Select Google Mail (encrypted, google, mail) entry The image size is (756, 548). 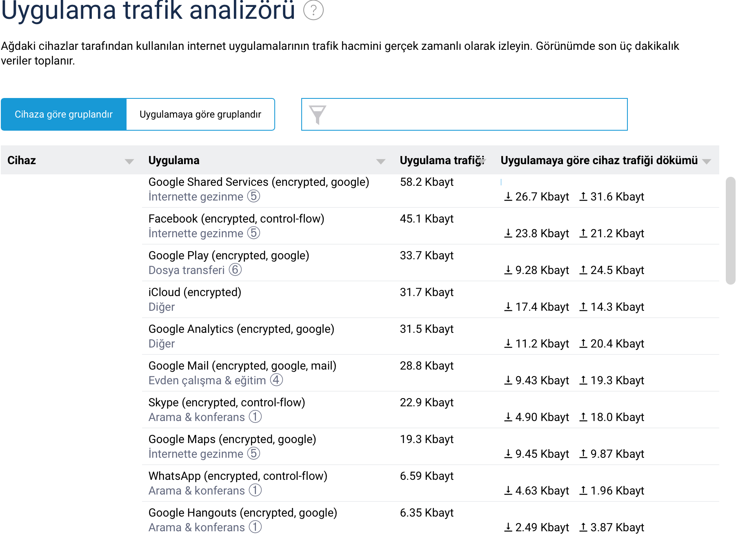point(242,366)
